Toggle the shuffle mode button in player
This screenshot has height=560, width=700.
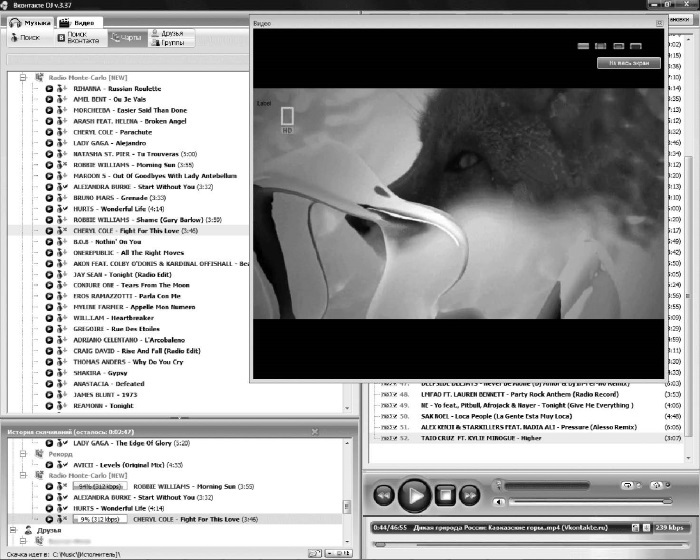[x=657, y=485]
